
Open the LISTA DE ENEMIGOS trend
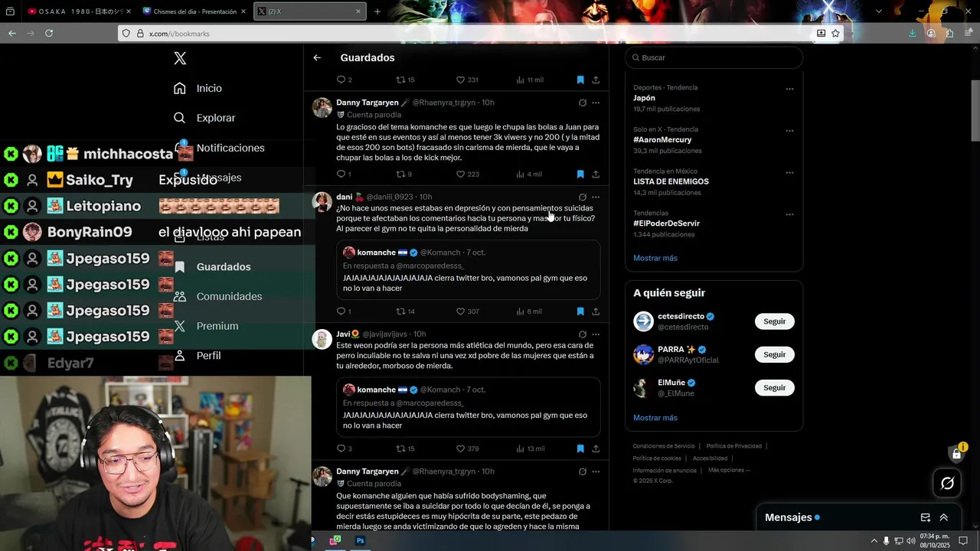click(671, 181)
